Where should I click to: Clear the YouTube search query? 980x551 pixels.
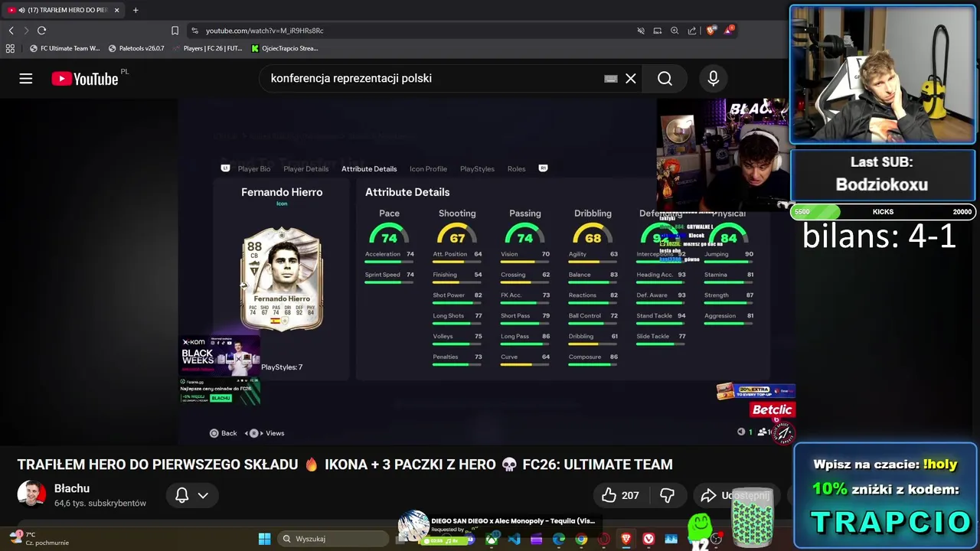point(631,78)
